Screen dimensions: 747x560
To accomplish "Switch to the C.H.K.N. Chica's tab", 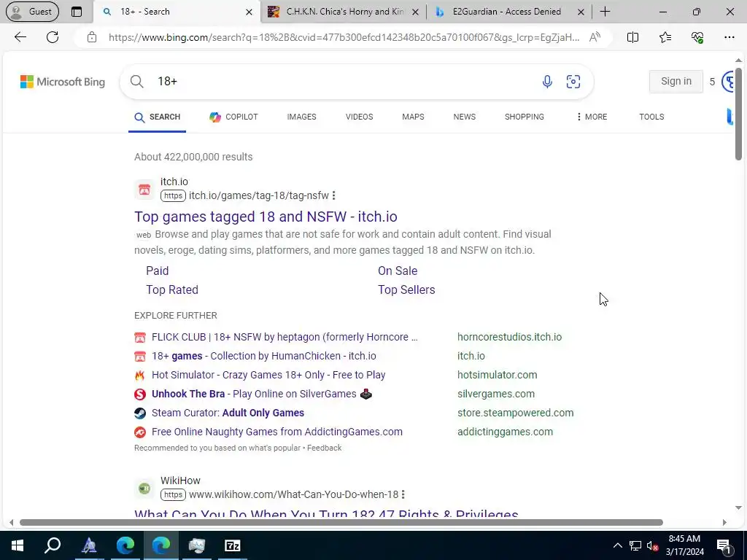I will point(343,12).
